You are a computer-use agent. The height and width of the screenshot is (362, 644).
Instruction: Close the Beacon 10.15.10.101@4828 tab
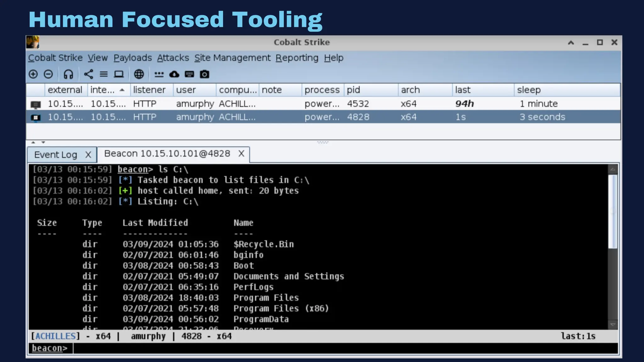pyautogui.click(x=241, y=153)
